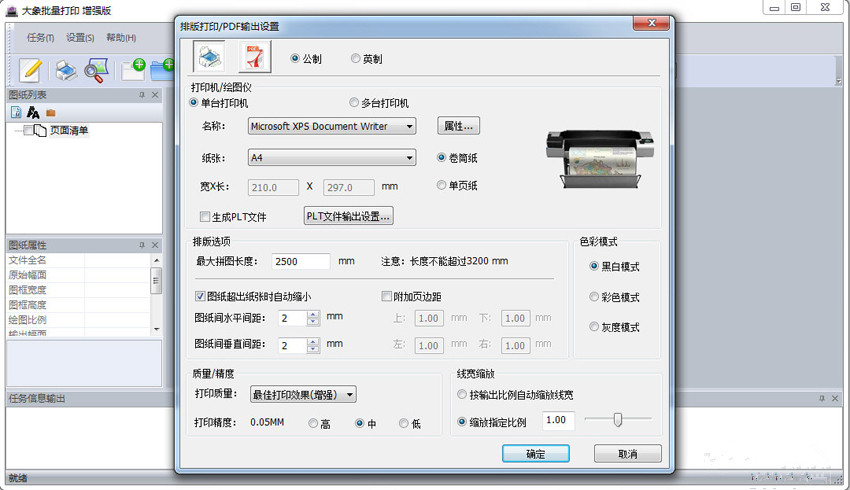Click the add folder icon with green plus
The image size is (850, 490).
click(x=162, y=69)
